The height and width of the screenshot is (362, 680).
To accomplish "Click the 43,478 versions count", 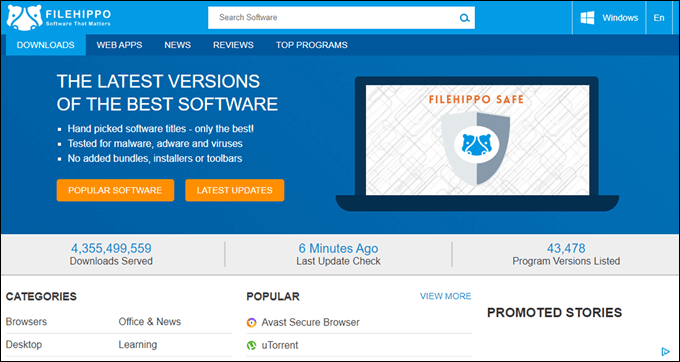I will [x=566, y=248].
